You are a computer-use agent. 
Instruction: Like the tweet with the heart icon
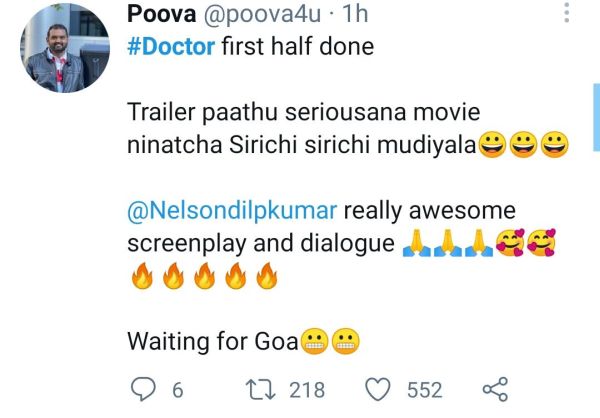click(x=378, y=389)
